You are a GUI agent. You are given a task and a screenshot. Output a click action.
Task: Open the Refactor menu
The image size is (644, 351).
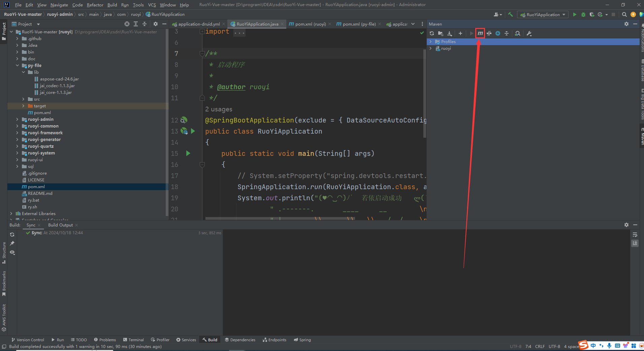(95, 5)
